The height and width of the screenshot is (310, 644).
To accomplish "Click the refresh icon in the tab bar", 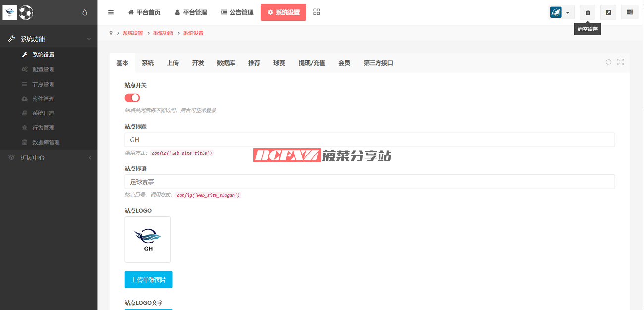I will point(608,62).
